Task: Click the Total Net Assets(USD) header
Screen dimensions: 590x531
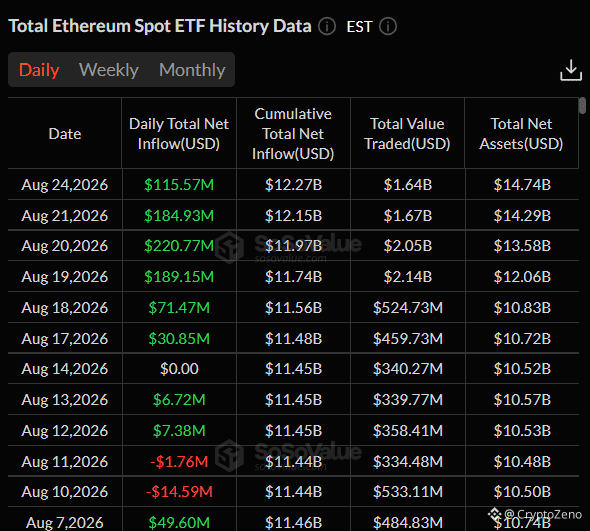Action: [x=522, y=134]
